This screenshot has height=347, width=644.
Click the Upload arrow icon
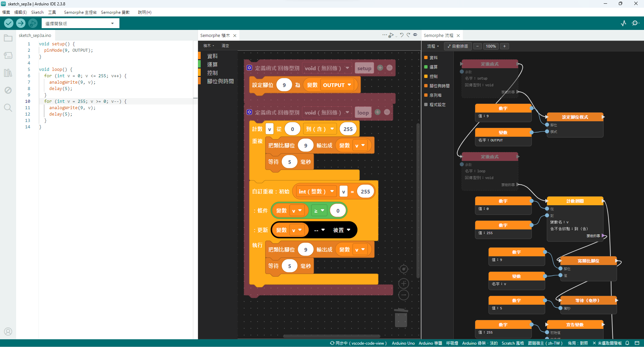(21, 23)
